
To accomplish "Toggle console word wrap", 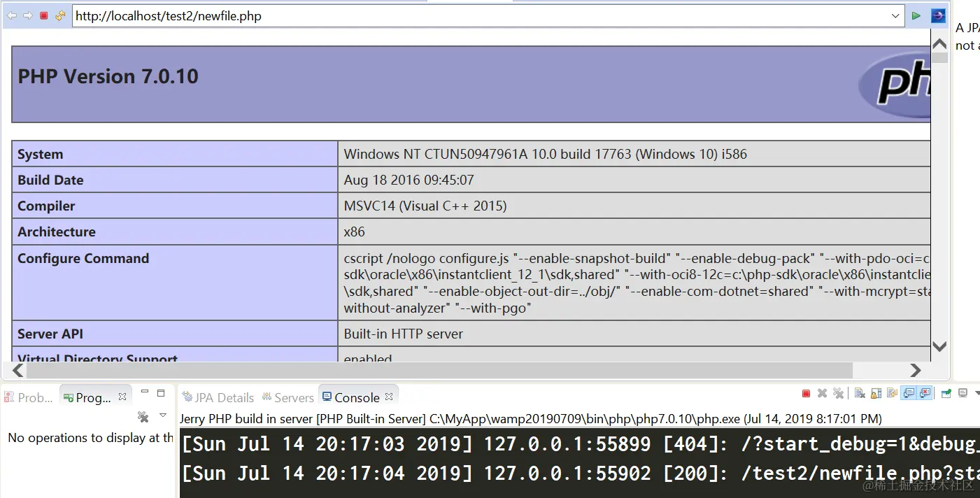I will 892,394.
